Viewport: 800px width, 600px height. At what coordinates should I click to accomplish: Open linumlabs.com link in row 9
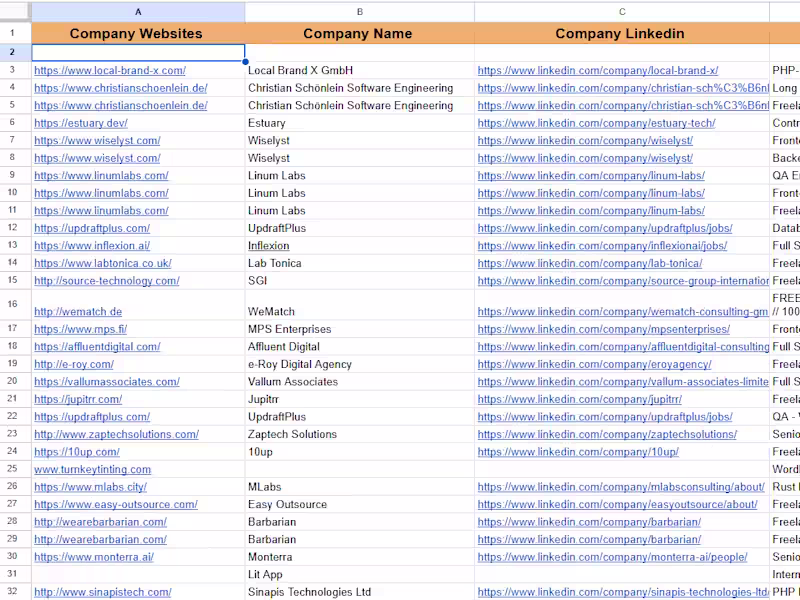[x=101, y=176]
